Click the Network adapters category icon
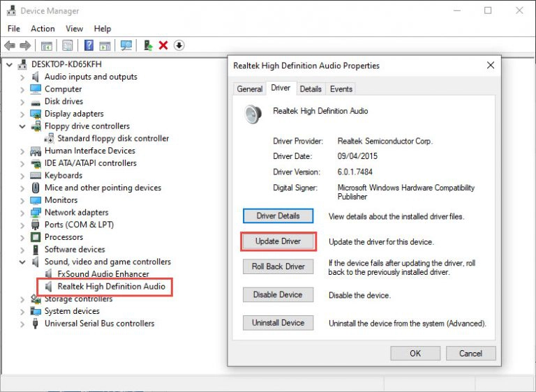This screenshot has height=392, width=536. click(x=36, y=212)
